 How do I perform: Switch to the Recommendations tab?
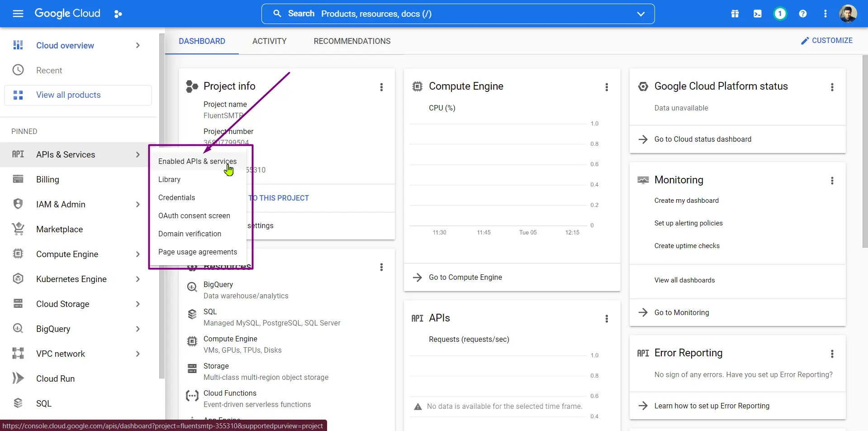click(352, 41)
